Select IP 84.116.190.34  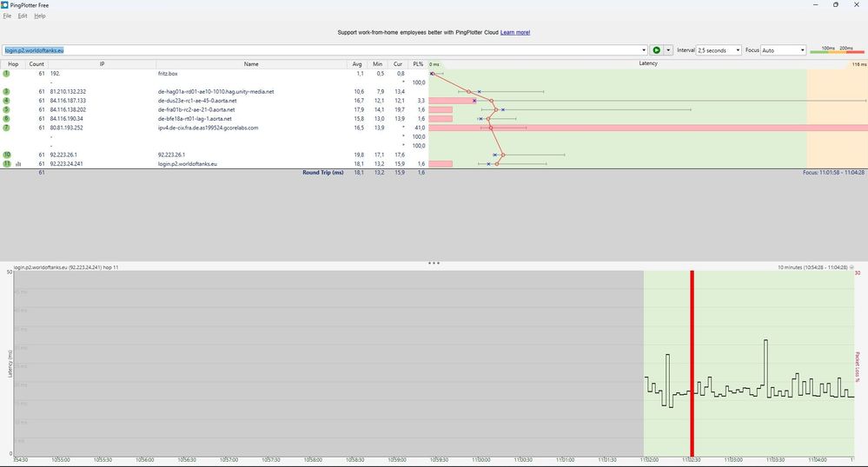[66, 118]
